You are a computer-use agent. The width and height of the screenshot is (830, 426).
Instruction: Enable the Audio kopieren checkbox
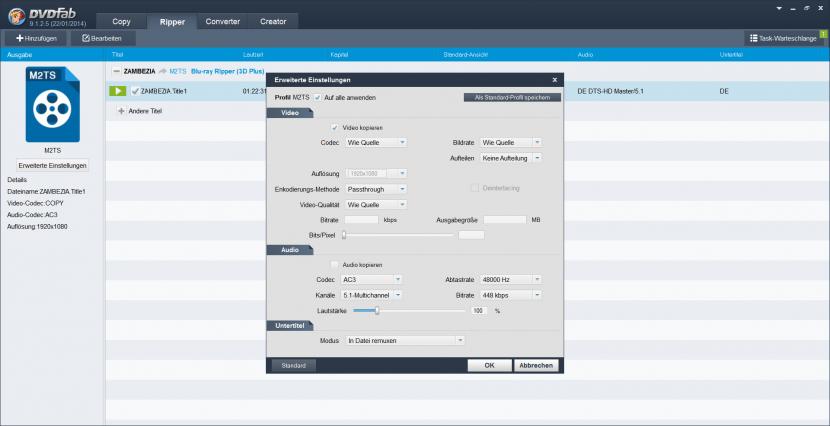(x=334, y=265)
